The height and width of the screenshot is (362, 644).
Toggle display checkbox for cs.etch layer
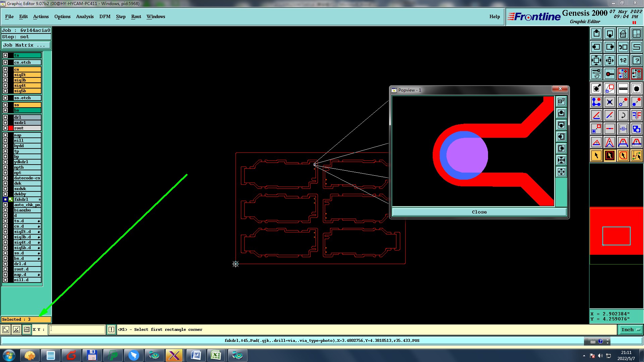[x=5, y=62]
